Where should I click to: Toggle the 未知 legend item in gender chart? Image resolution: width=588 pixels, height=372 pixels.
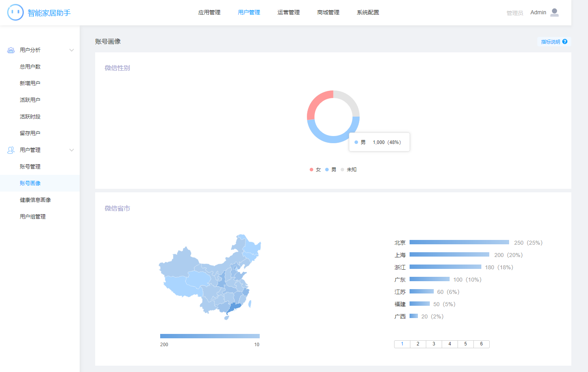(349, 170)
